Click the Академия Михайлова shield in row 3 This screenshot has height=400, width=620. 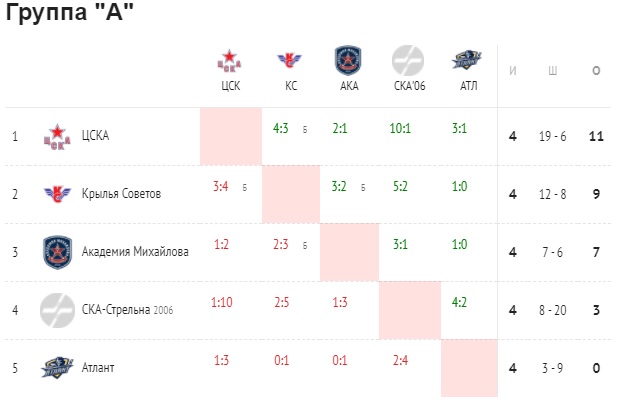[x=57, y=252]
